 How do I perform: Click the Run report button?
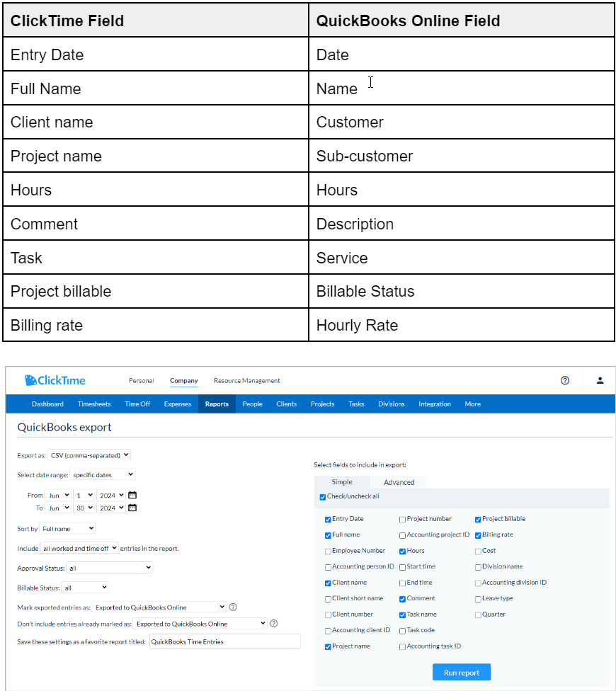pos(462,672)
